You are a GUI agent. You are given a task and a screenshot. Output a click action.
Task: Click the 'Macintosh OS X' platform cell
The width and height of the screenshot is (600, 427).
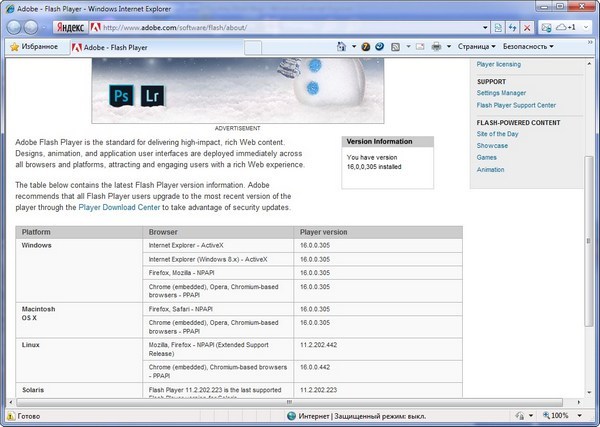(79, 320)
